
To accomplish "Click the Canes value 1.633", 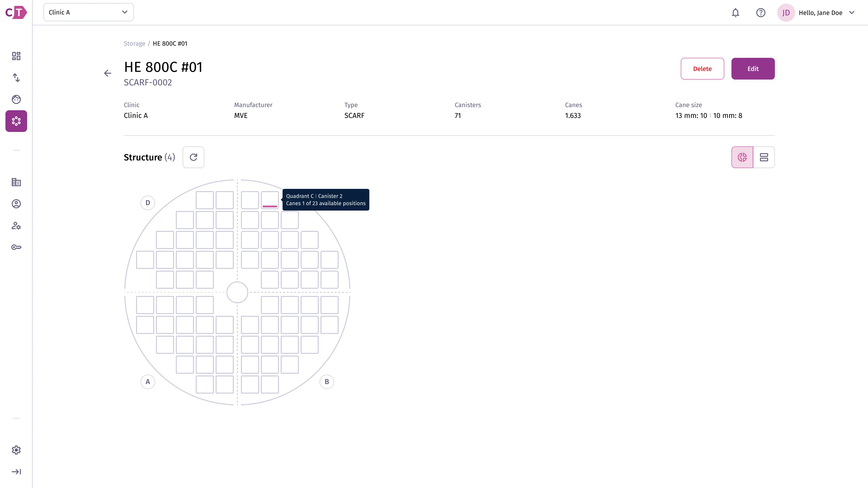I will 573,115.
